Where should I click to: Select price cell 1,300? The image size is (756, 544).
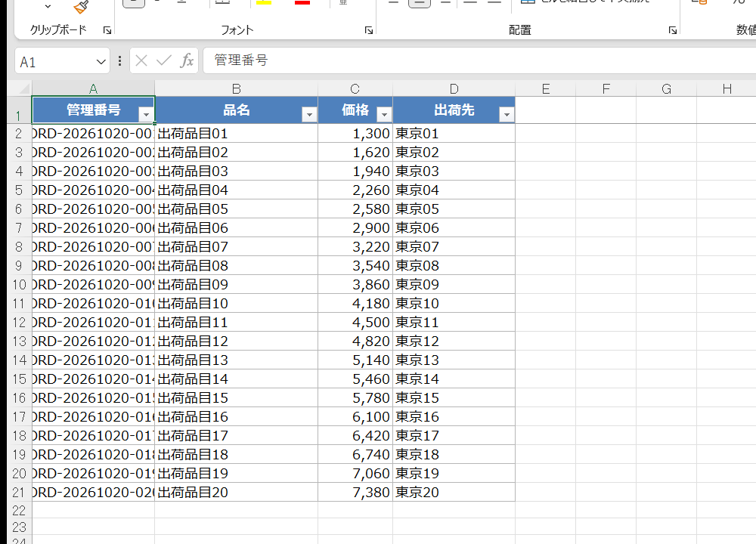pos(355,134)
